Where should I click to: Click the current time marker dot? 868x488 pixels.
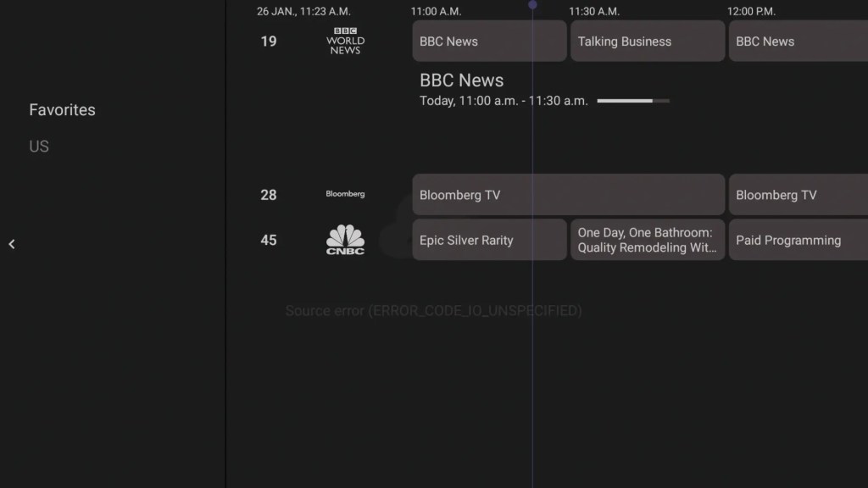click(x=532, y=4)
